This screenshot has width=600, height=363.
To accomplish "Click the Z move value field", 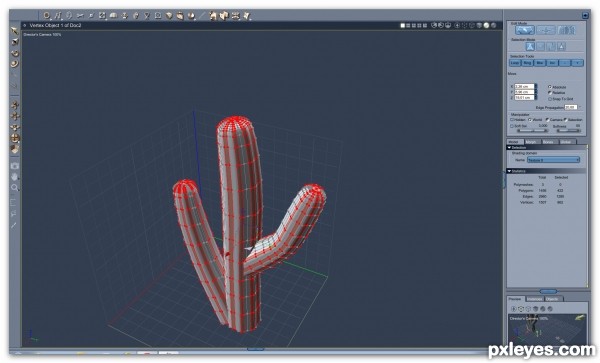I will [524, 98].
